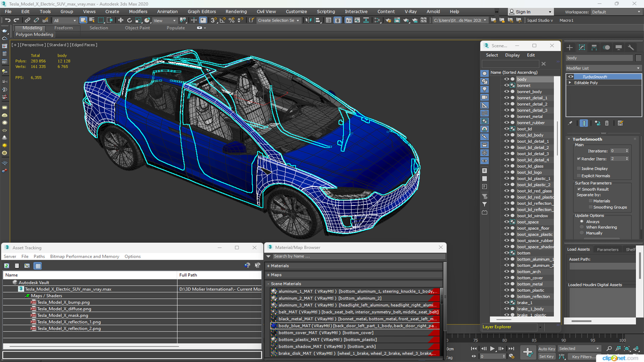This screenshot has width=644, height=362.
Task: Click the Set Key button
Action: point(546,357)
